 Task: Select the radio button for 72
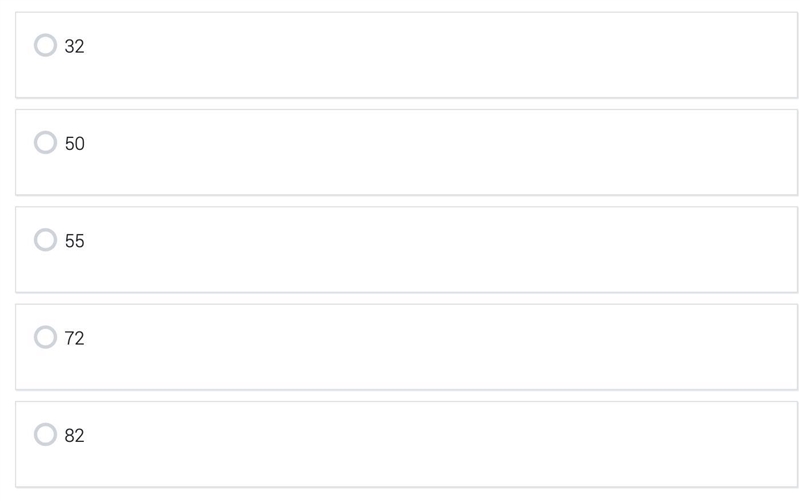tap(45, 337)
